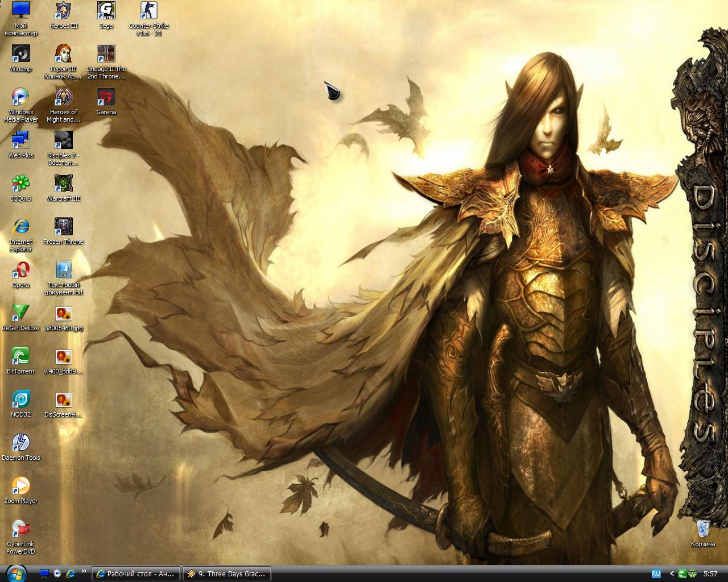Switch to the Three Days Grace taskbar window
This screenshot has height=582, width=728.
coord(226,573)
